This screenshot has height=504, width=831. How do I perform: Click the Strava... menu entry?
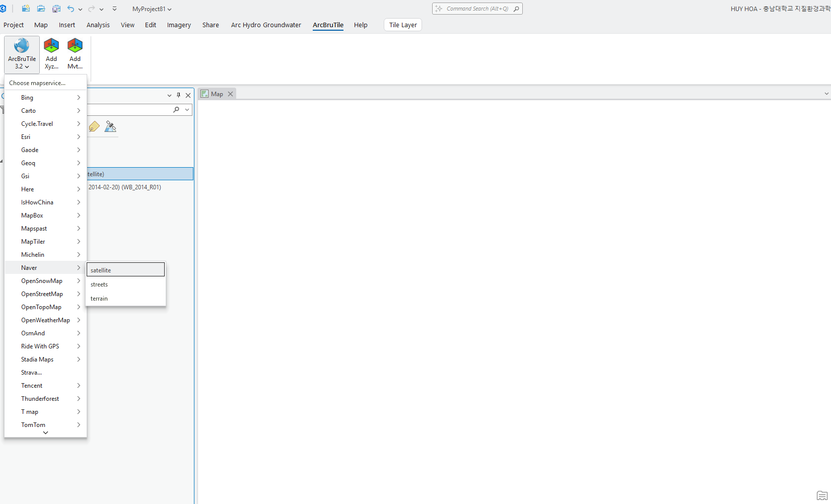point(45,373)
